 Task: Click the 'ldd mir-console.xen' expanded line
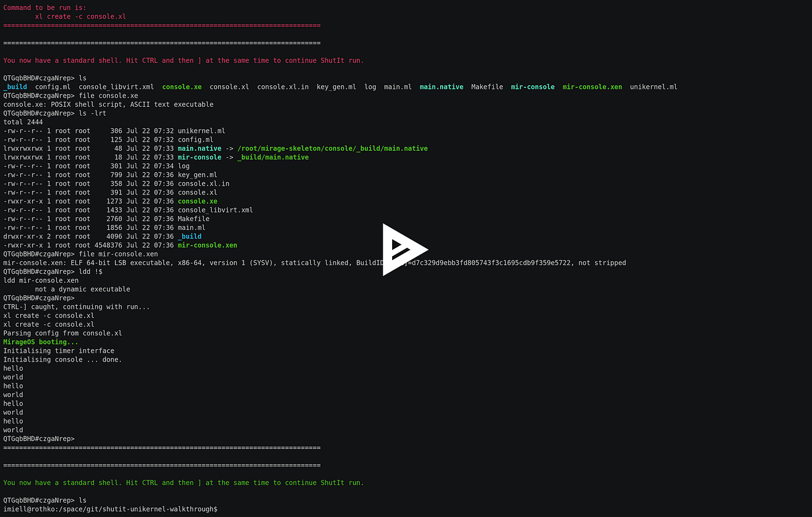41,280
